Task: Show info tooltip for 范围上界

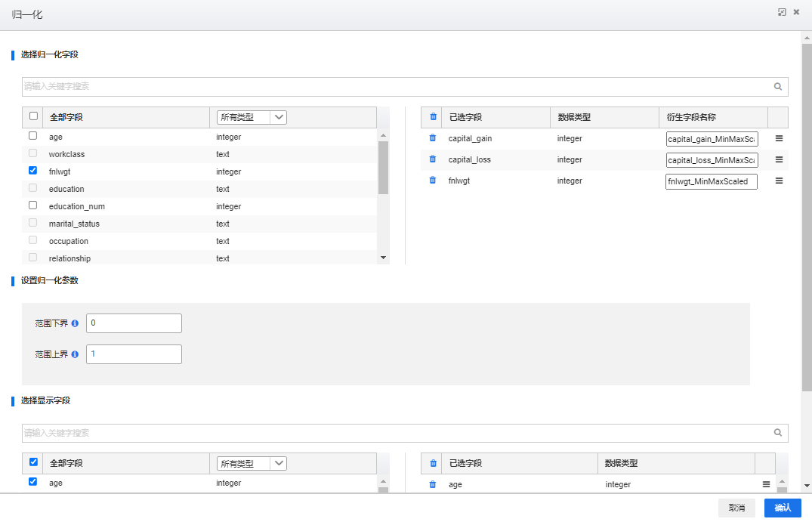Action: coord(75,354)
